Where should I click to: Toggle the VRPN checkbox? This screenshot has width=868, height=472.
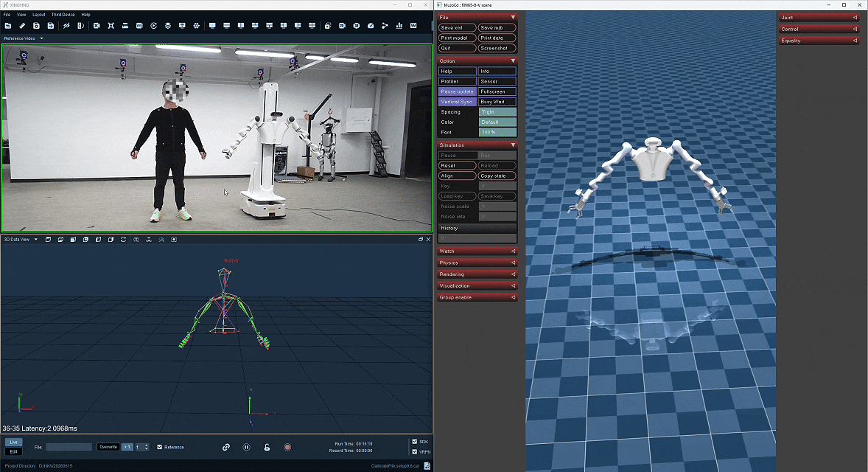coord(415,451)
